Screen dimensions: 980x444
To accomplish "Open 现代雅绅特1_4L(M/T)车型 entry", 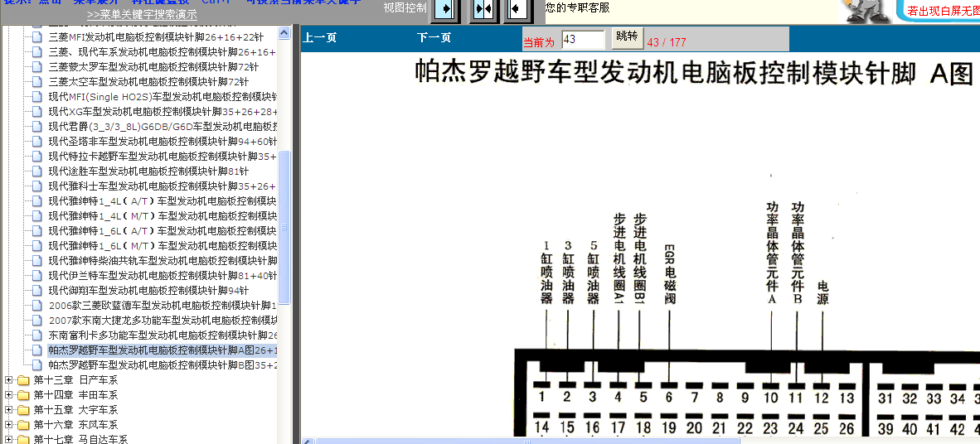I will pos(162,216).
